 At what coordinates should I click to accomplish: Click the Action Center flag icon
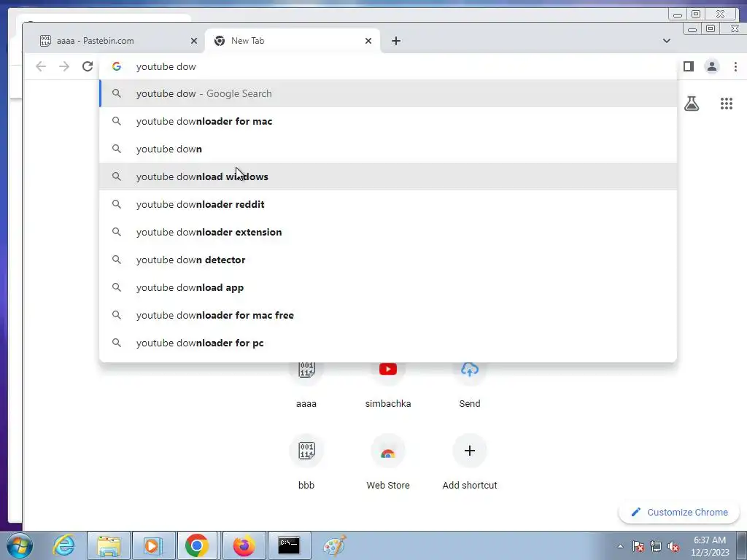pos(638,546)
